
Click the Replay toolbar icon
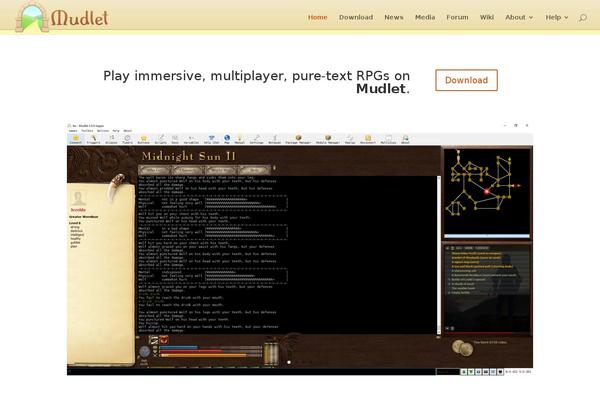pos(350,139)
